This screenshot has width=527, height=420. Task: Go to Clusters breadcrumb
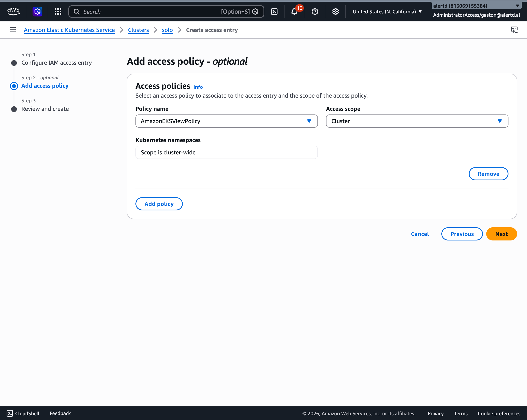coord(138,30)
